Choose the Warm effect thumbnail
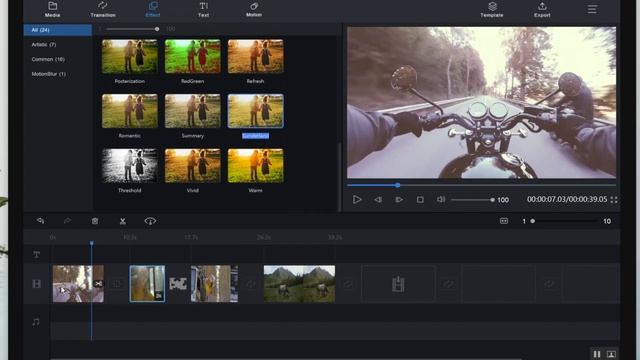Screen dimensions: 640x360 [x=256, y=166]
